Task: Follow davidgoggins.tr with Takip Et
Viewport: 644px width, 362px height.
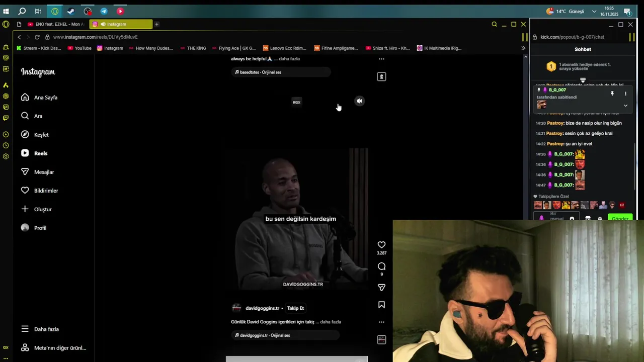Action: pos(295,308)
